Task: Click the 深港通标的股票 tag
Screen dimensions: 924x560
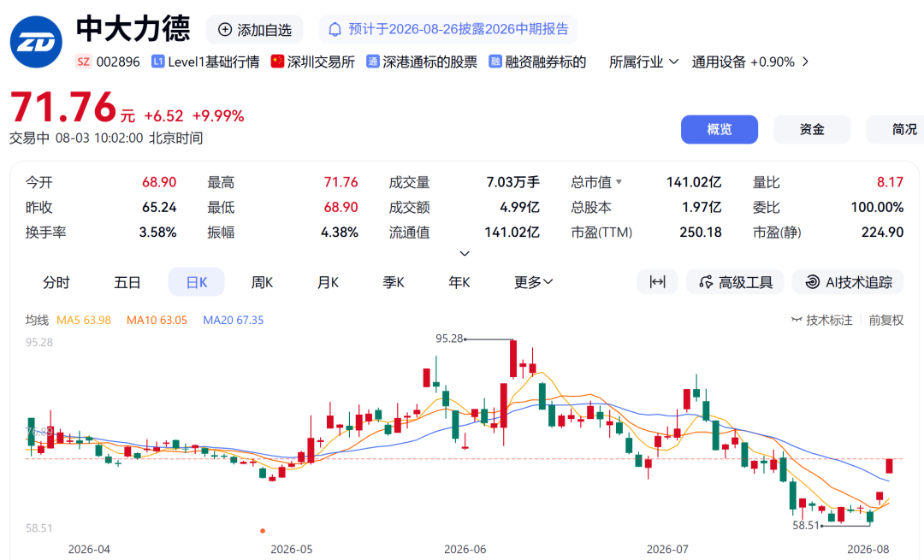Action: pyautogui.click(x=429, y=62)
